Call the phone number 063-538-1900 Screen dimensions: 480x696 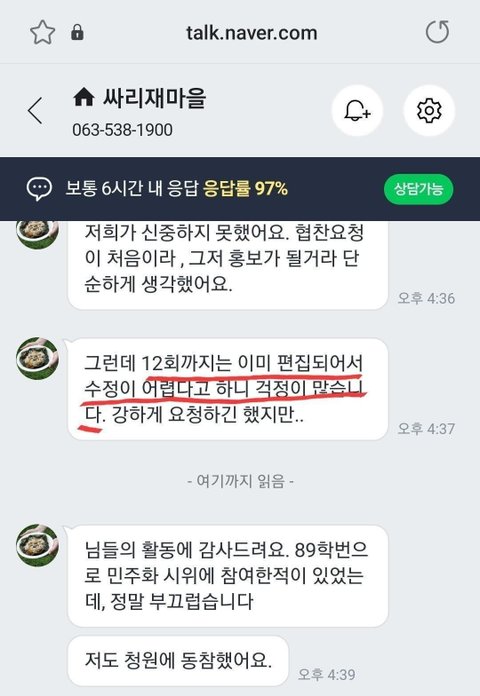pos(123,130)
